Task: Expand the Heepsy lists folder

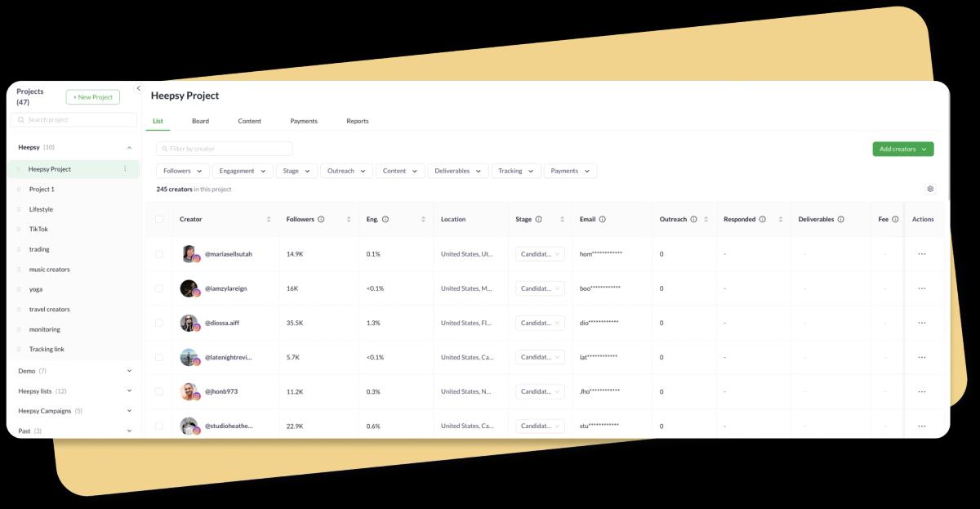Action: pyautogui.click(x=129, y=391)
